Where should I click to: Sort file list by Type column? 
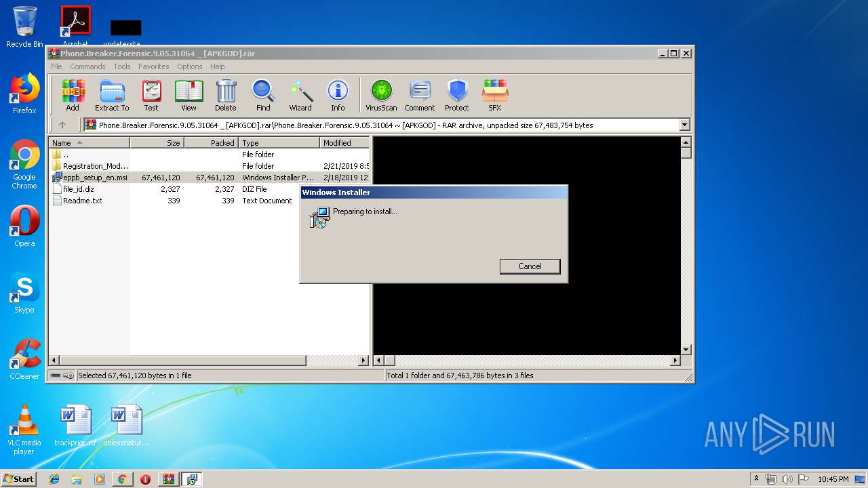279,143
